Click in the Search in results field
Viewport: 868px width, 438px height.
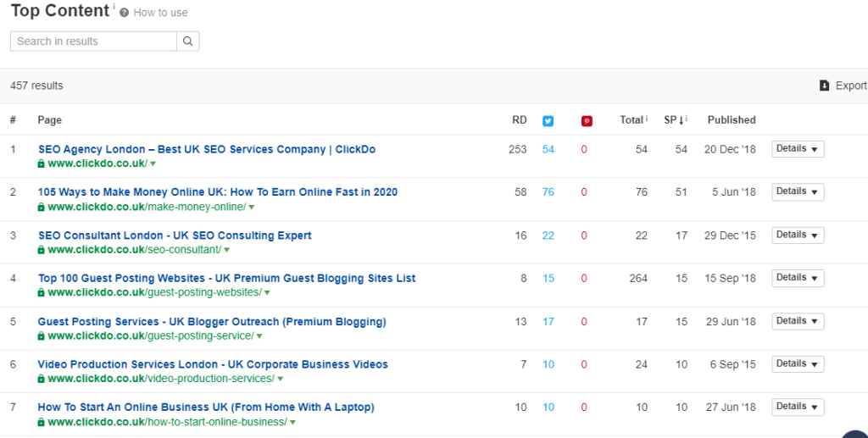(93, 42)
